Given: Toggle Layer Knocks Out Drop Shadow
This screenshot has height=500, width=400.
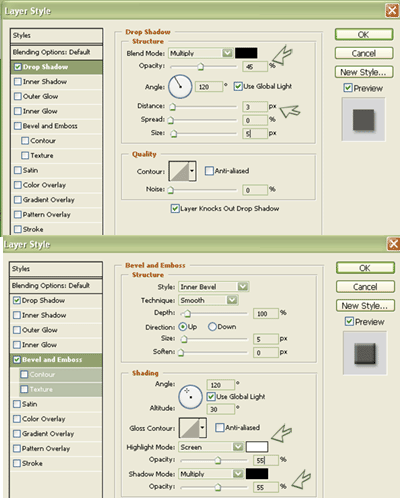Looking at the screenshot, I should [175, 209].
